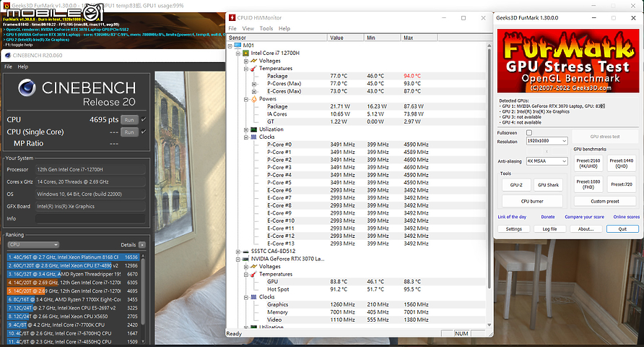Launch the GPU-Z tool
The width and height of the screenshot is (644, 347).
[x=516, y=185]
